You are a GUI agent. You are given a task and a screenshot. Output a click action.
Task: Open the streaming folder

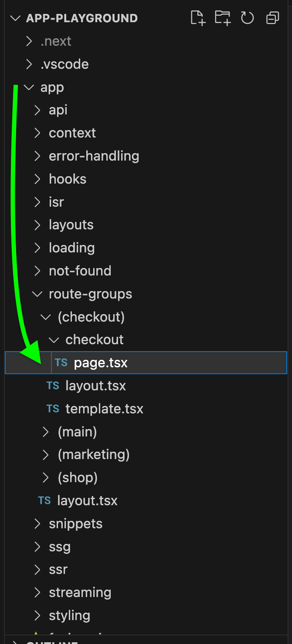click(80, 592)
